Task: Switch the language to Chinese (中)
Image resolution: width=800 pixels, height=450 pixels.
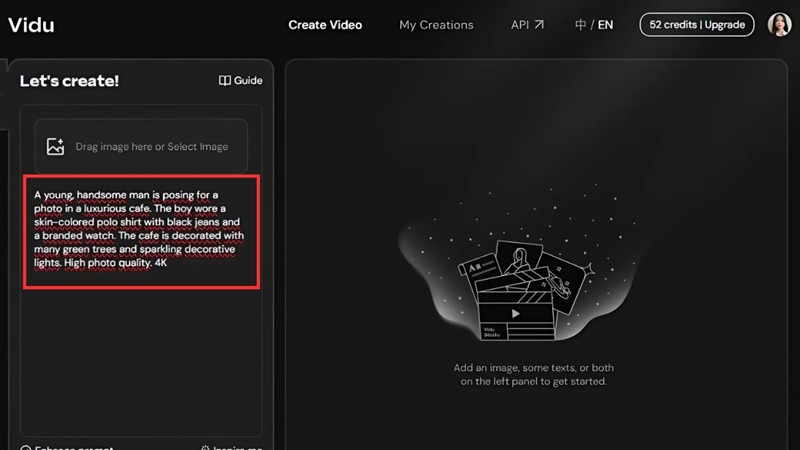Action: (580, 25)
